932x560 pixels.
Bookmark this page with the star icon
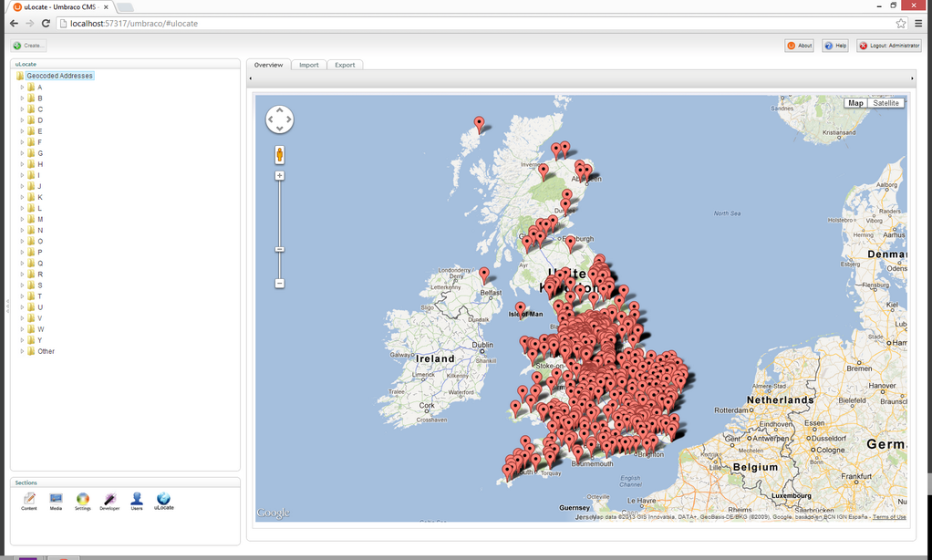tap(901, 23)
